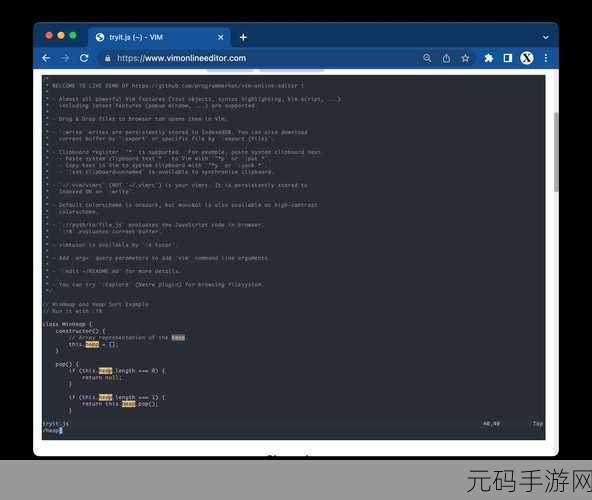592x500 pixels.
Task: Click the macOS green fullscreen button
Action: coord(73,35)
